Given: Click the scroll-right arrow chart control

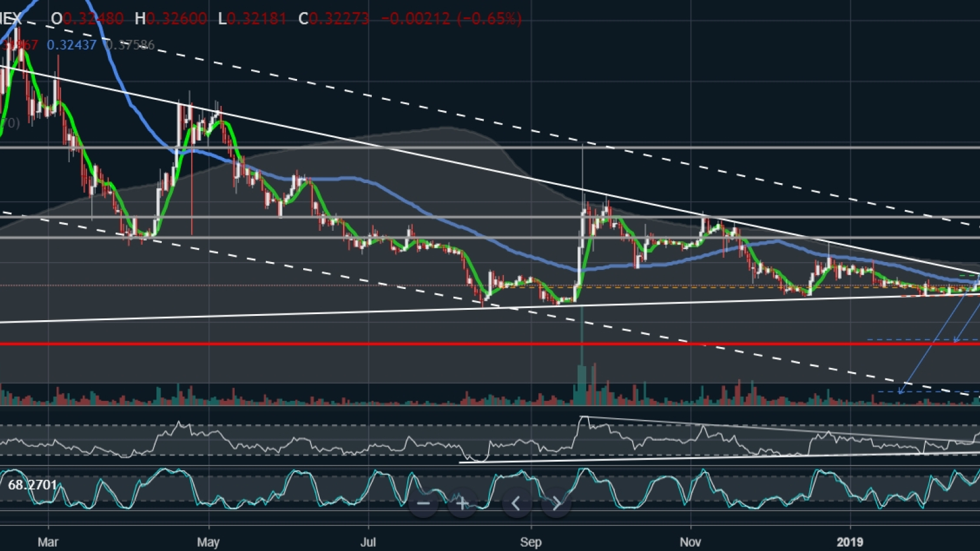Looking at the screenshot, I should (x=556, y=504).
